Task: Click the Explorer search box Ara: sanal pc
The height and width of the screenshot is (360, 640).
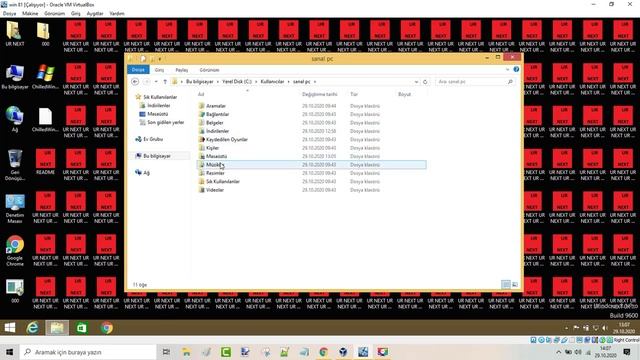Action: [x=475, y=82]
